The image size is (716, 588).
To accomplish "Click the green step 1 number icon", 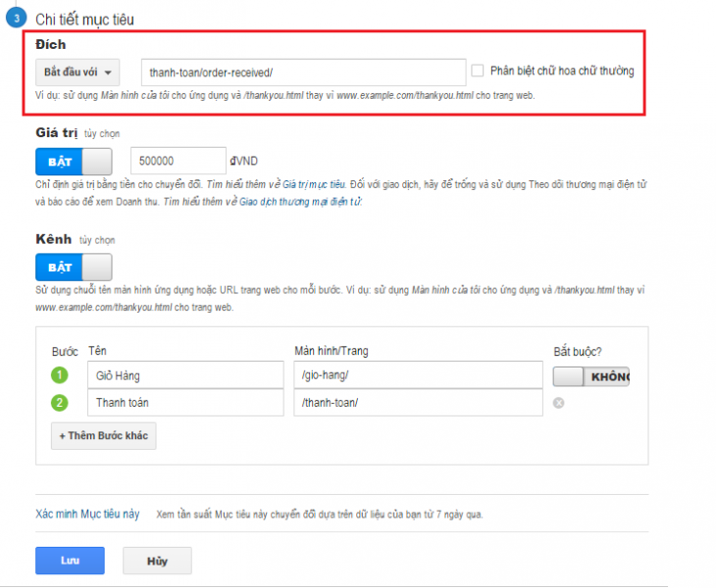I will [59, 375].
